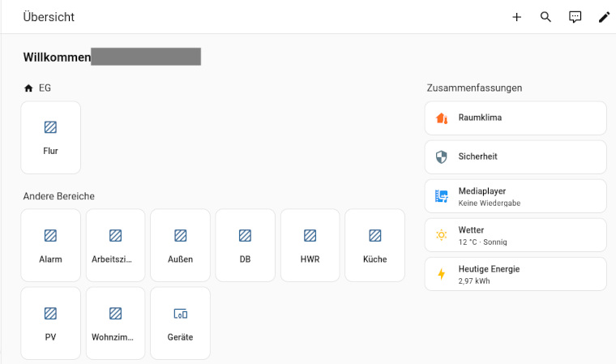
Task: Open the PV area card
Action: click(x=50, y=323)
